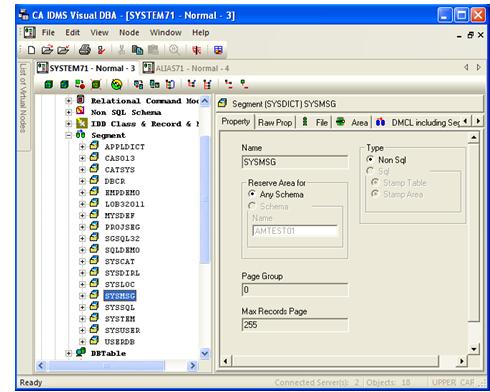
Task: Switch to the File tab
Action: pyautogui.click(x=314, y=123)
